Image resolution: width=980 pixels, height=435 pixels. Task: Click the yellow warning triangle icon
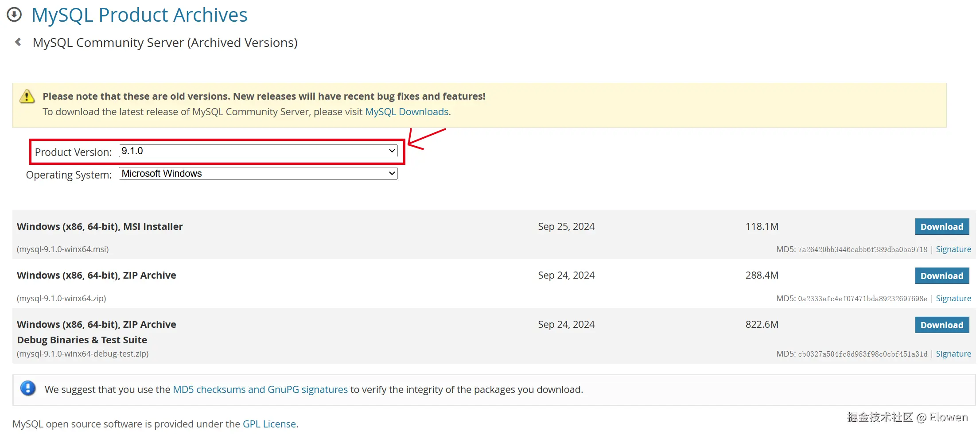click(x=27, y=96)
